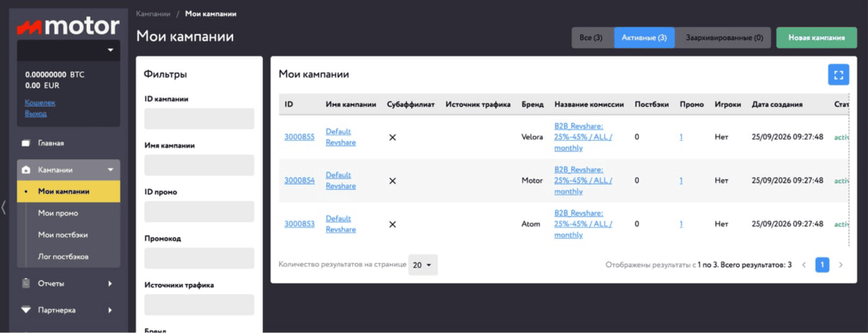Click the Выход logout link

(x=35, y=113)
